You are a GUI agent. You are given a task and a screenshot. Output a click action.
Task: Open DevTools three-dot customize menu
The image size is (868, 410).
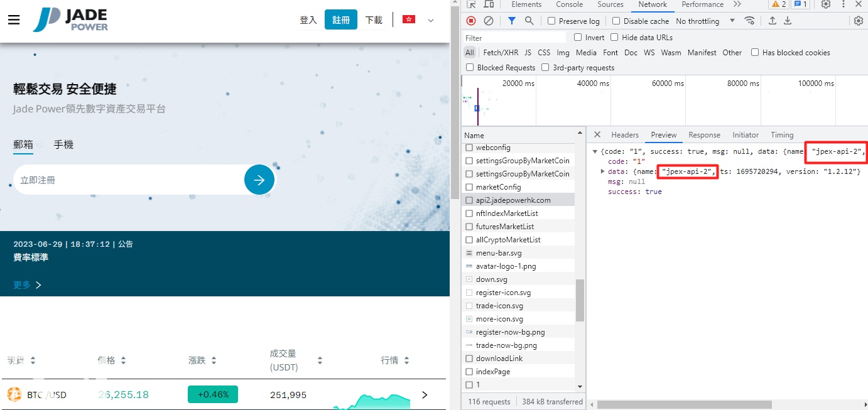click(843, 4)
